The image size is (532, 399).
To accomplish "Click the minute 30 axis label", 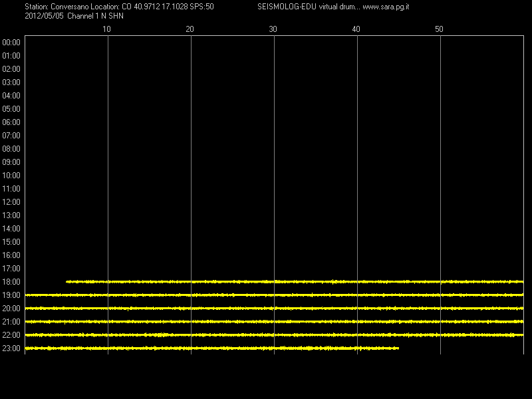I will (273, 29).
